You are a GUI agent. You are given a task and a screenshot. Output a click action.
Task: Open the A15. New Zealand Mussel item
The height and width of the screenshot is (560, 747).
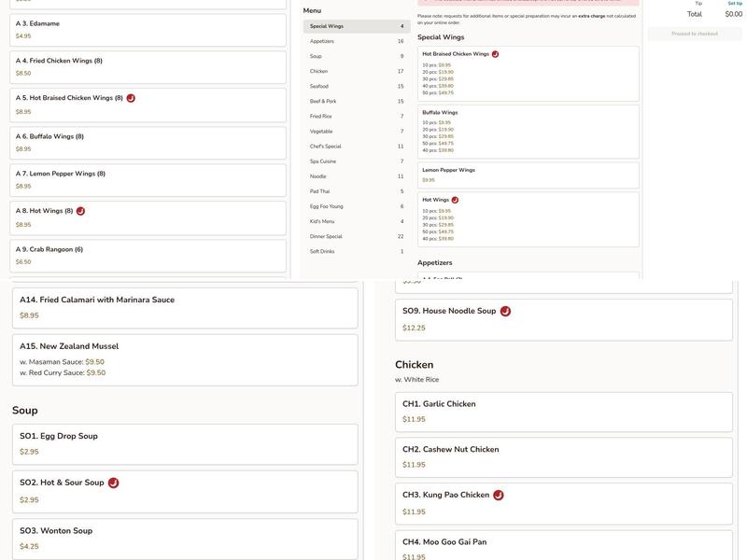click(184, 359)
